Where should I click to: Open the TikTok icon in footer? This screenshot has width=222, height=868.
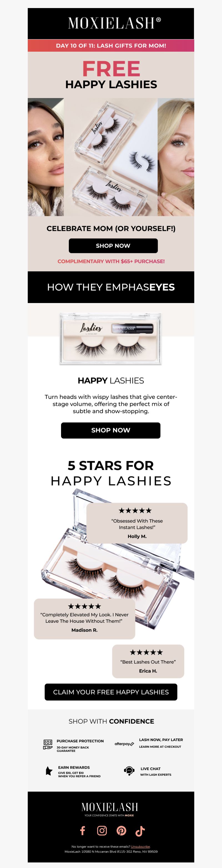tap(140, 831)
